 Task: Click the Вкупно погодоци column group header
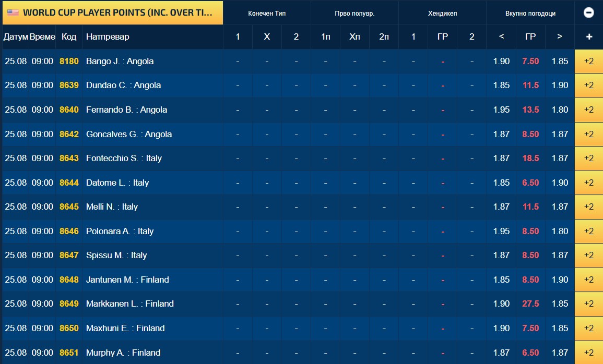pos(530,14)
